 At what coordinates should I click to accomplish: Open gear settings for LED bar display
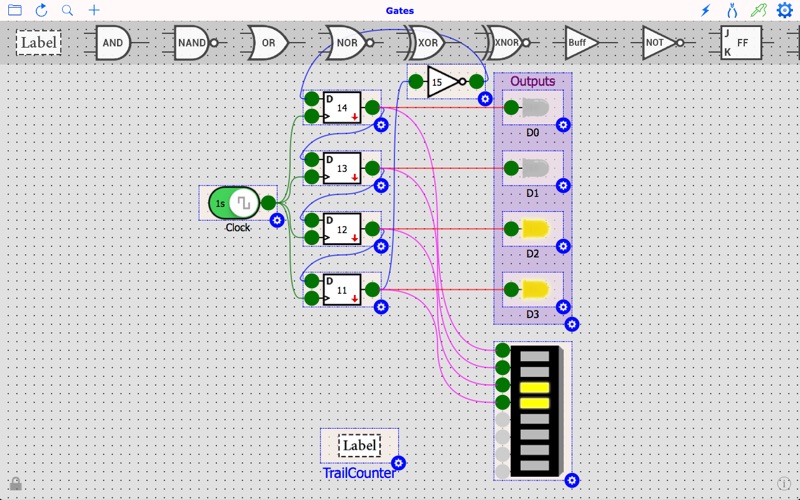pos(572,480)
